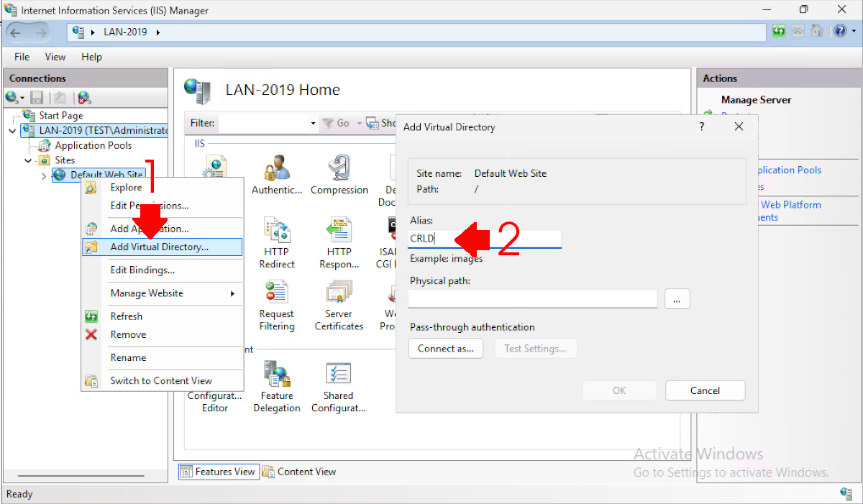This screenshot has width=863, height=504.
Task: Switch to the Content View tab
Action: 299,472
